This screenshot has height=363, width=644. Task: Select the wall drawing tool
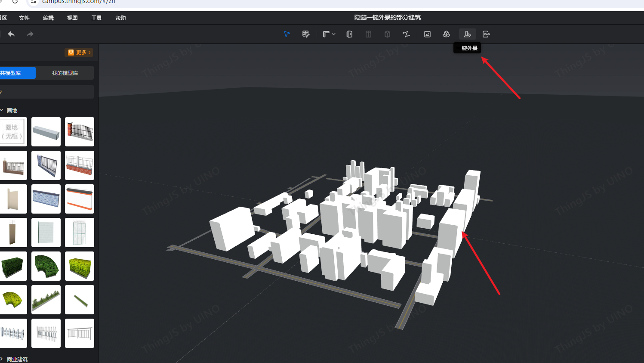tap(326, 34)
